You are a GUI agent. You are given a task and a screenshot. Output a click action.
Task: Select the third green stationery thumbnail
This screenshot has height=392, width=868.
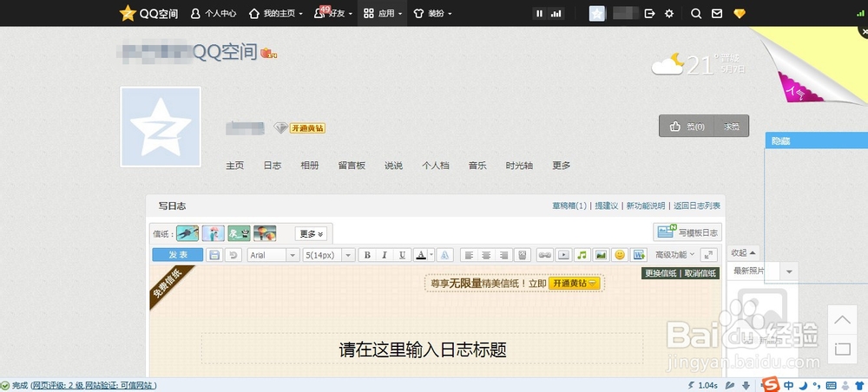pos(240,233)
